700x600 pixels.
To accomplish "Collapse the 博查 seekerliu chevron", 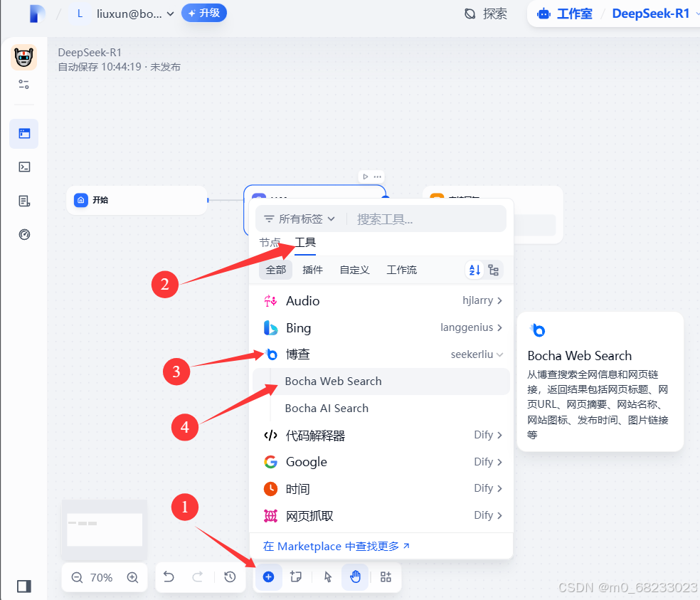I will pyautogui.click(x=499, y=354).
